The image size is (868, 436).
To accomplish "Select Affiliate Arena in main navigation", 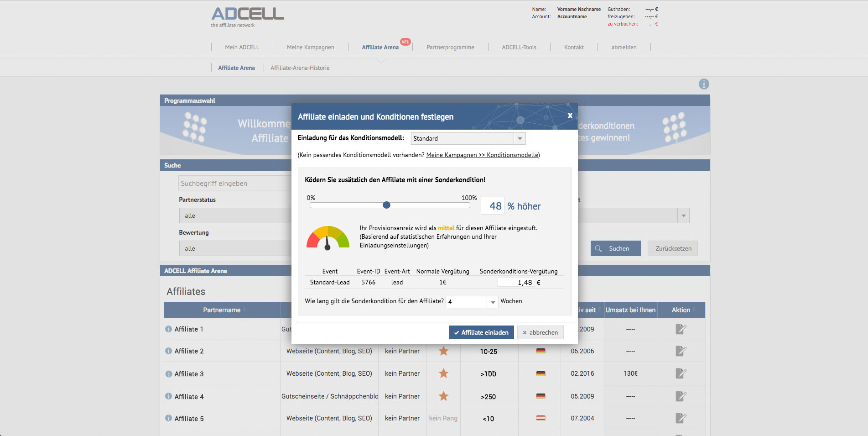I will tap(380, 47).
